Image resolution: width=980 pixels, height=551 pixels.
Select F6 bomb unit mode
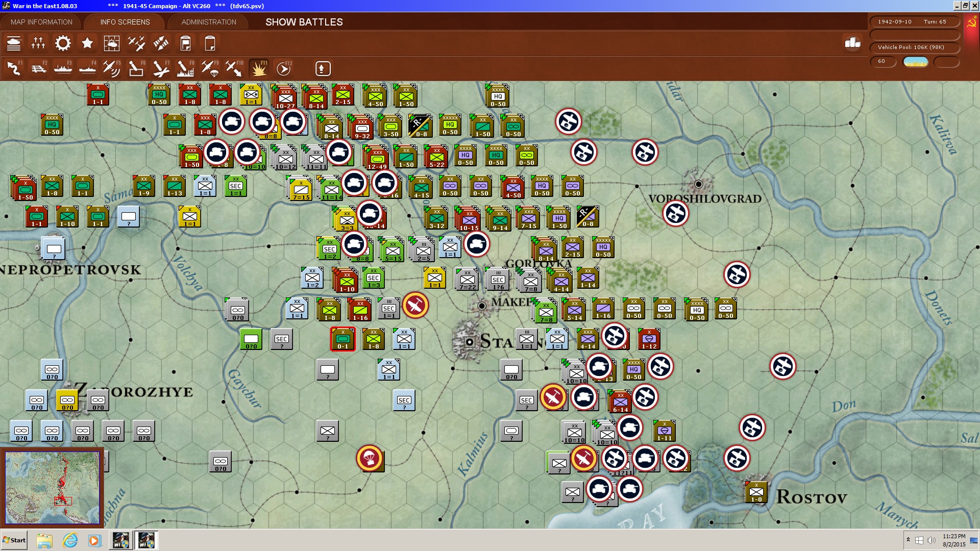point(136,68)
